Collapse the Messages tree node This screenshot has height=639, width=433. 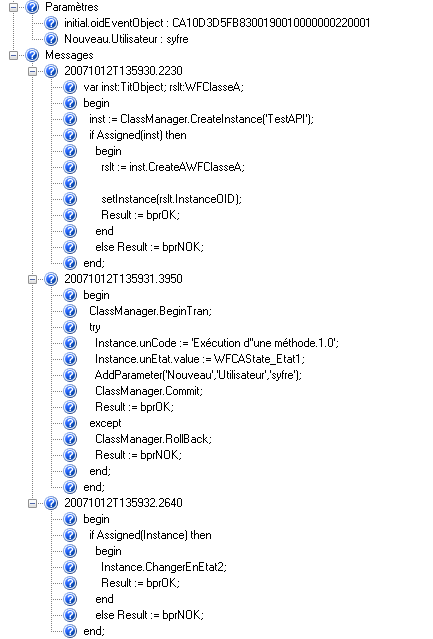coord(13,55)
